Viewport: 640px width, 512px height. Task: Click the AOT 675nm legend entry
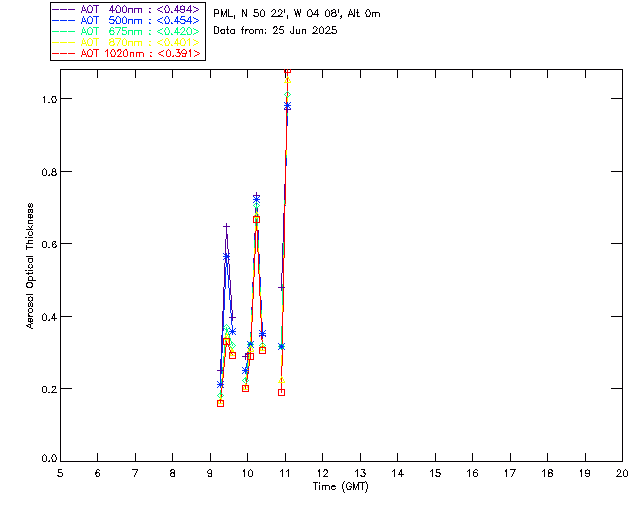point(126,31)
